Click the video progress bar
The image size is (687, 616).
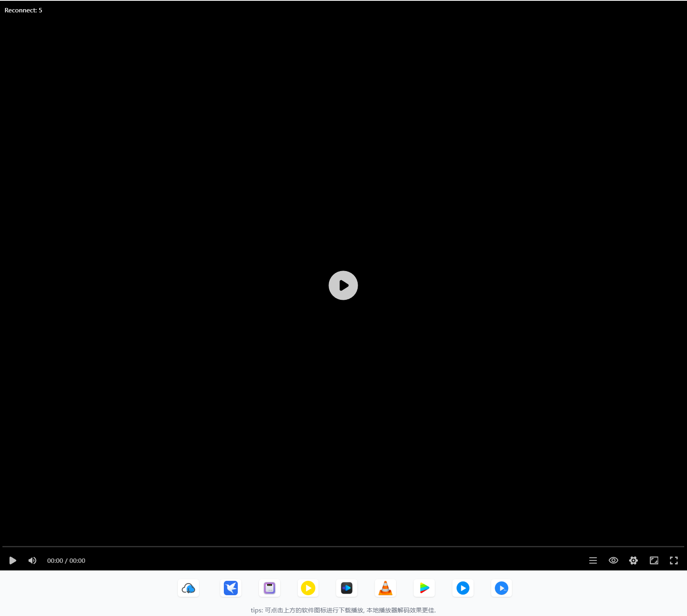click(x=343, y=546)
